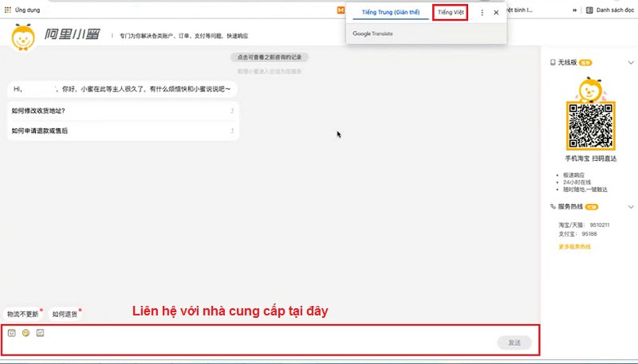Click the 发送 send button
This screenshot has width=638, height=364.
click(514, 342)
